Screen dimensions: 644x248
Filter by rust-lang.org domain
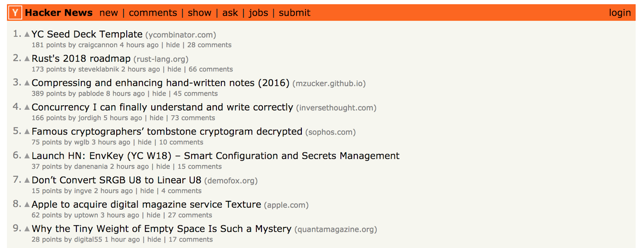click(x=161, y=59)
